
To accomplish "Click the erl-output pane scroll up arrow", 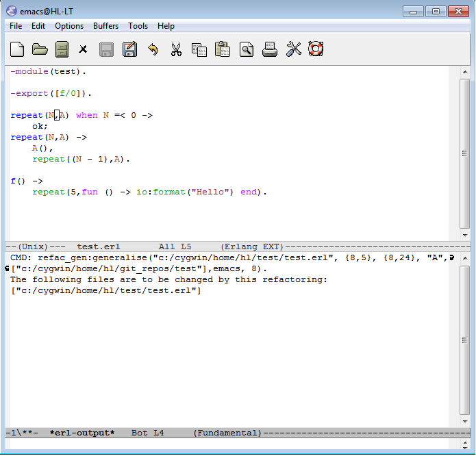I will pos(465,258).
